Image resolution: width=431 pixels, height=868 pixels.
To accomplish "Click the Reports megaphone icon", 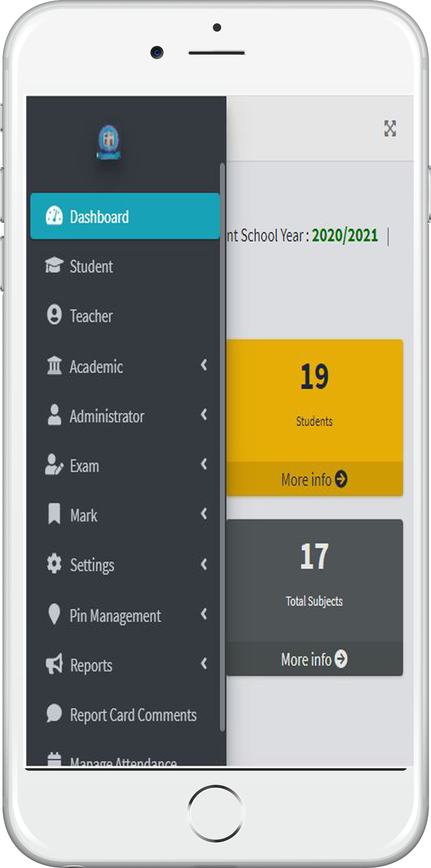I will coord(54,664).
